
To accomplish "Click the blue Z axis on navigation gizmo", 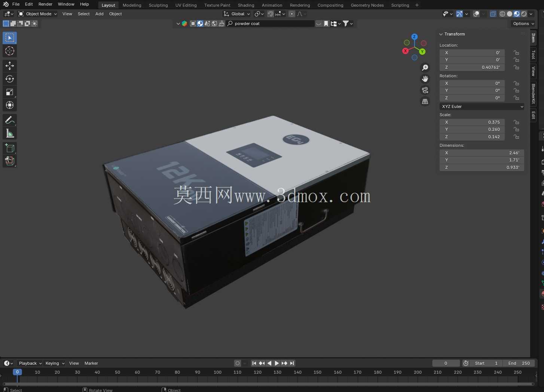I will pos(414,37).
